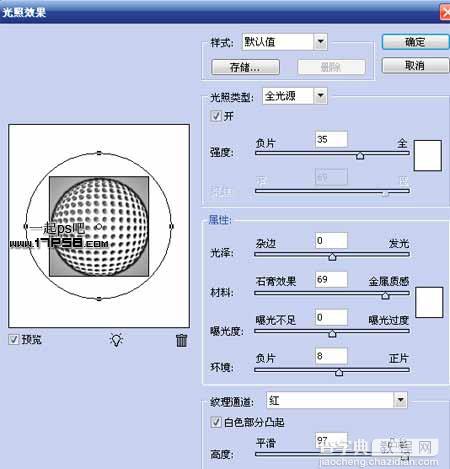This screenshot has width=450, height=469.
Task: Click the light color swatch beside 强度
Action: [428, 155]
